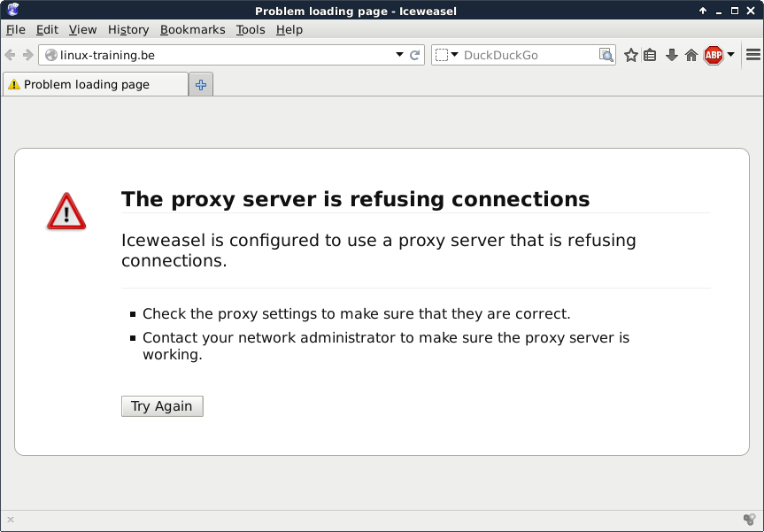Click the Adblock Plus ABP icon
Screen dimensions: 764x532
pos(714,55)
